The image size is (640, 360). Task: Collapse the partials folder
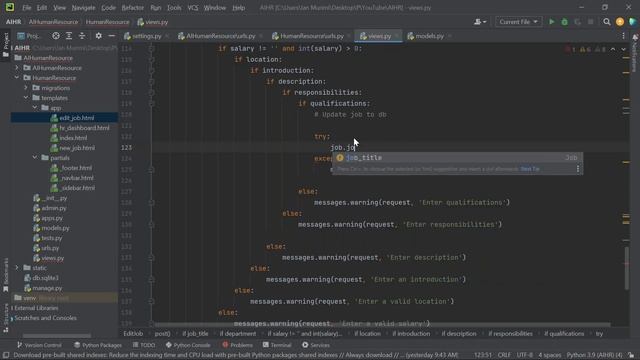pyautogui.click(x=35, y=158)
